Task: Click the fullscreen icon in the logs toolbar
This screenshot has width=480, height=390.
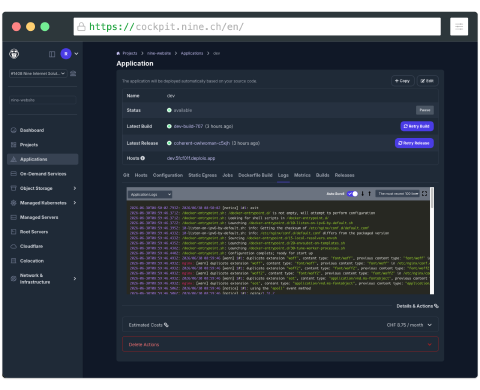Action: [x=424, y=194]
